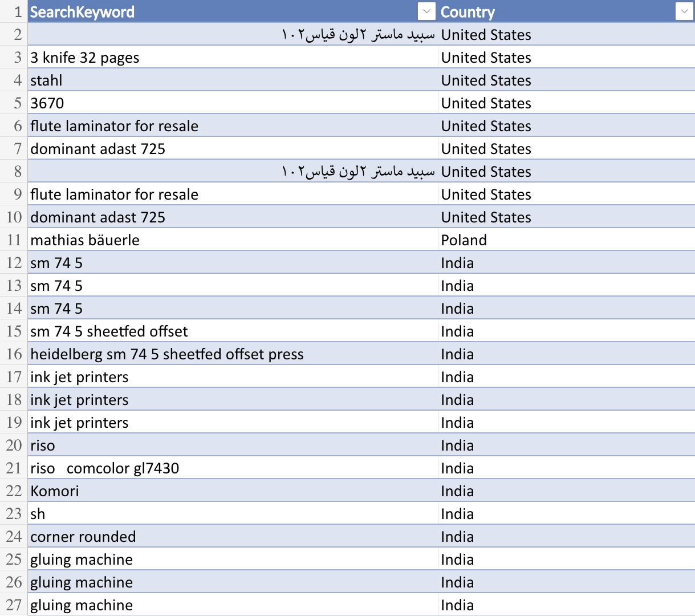The image size is (695, 616).
Task: Click the cell containing 'mathias bäuerle'
Action: tap(233, 240)
